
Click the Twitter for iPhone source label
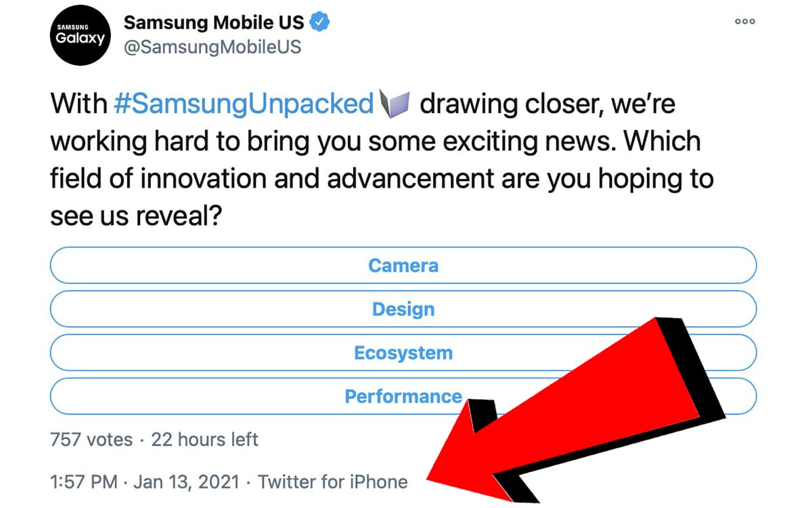point(333,482)
